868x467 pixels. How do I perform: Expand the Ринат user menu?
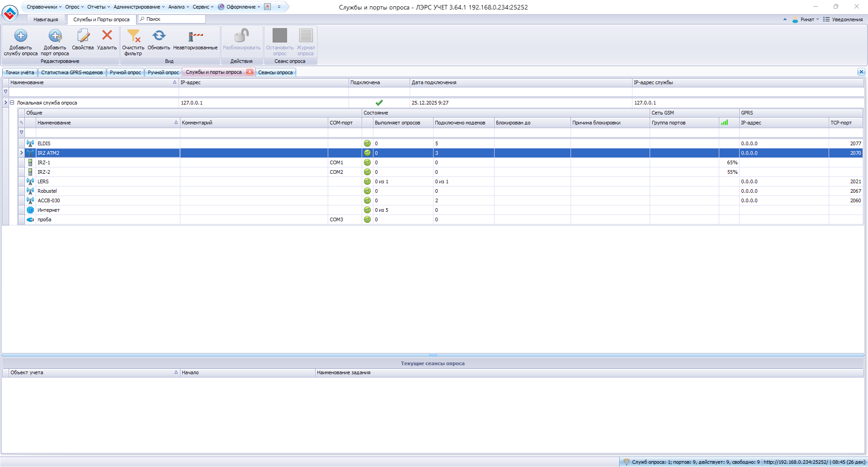pyautogui.click(x=807, y=19)
